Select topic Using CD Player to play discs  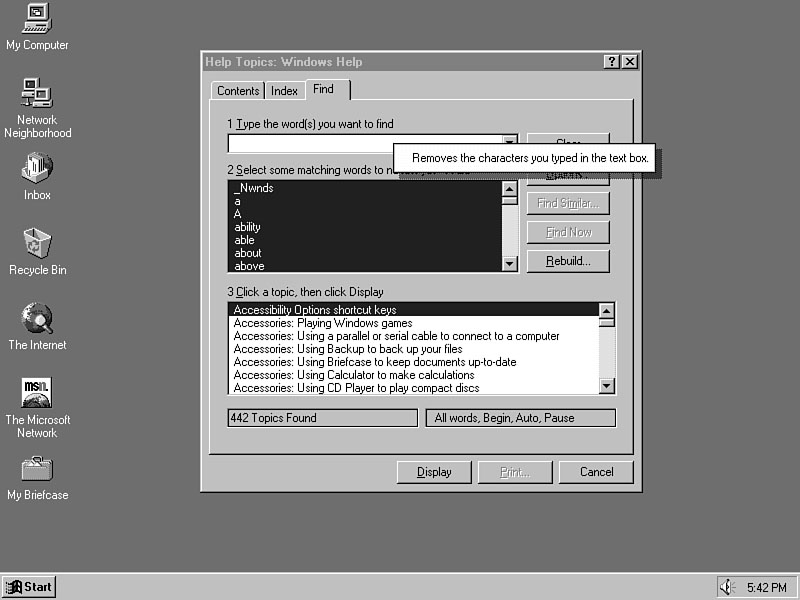pos(414,388)
